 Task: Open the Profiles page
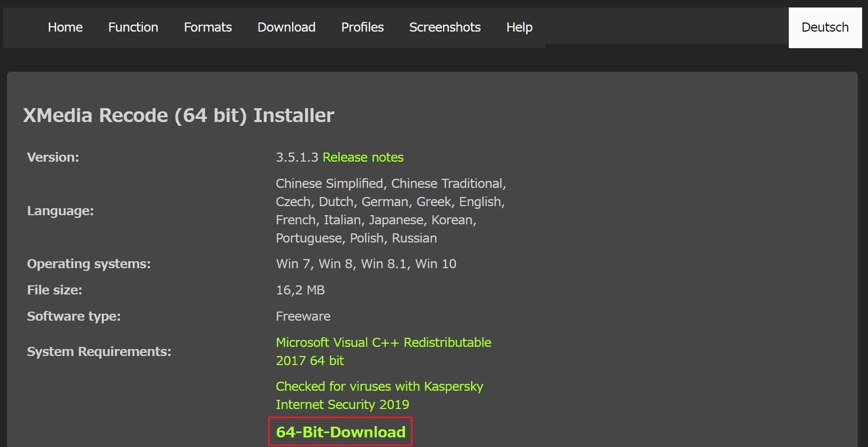(362, 27)
